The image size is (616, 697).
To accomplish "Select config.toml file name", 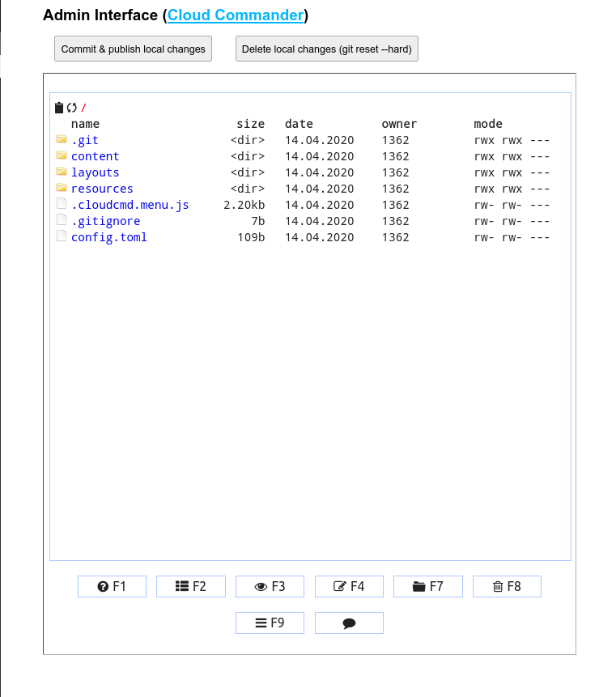I will coord(109,237).
